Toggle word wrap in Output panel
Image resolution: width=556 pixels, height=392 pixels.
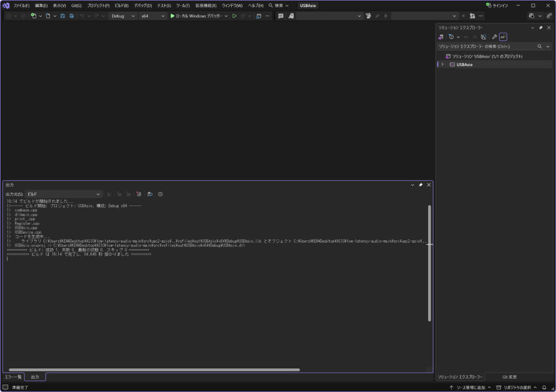point(150,194)
